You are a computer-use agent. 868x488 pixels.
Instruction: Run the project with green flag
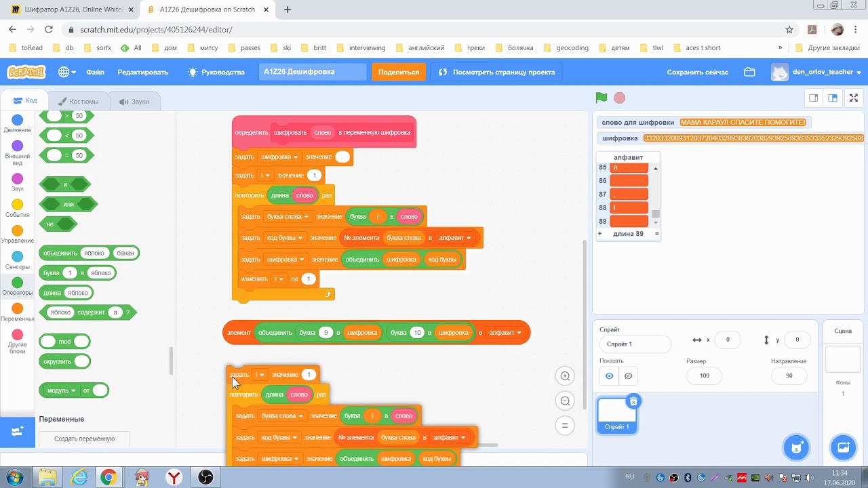[x=601, y=98]
